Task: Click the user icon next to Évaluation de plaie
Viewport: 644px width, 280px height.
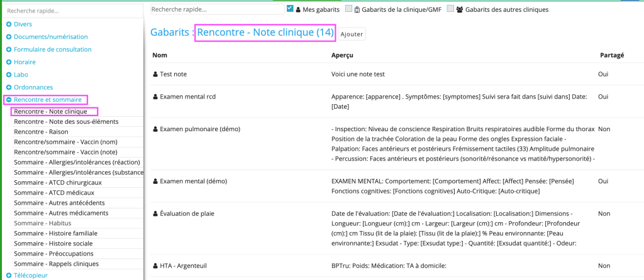Action: pyautogui.click(x=155, y=213)
